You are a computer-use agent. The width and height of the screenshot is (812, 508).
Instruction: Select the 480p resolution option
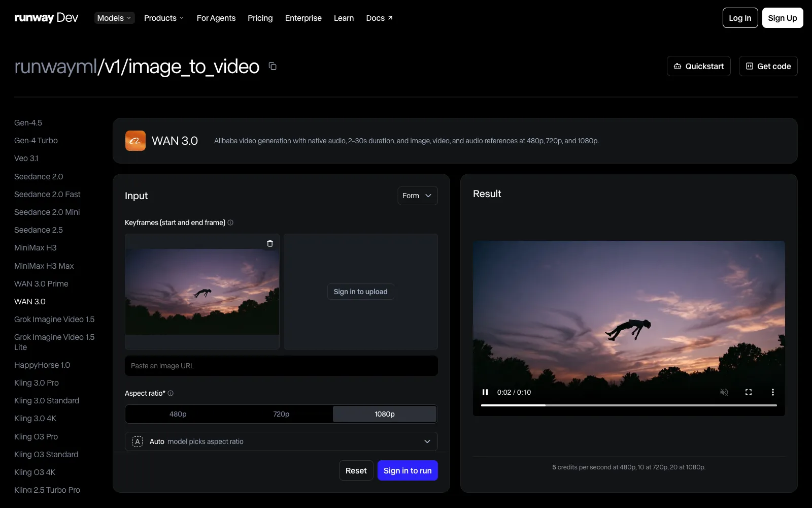pos(178,414)
